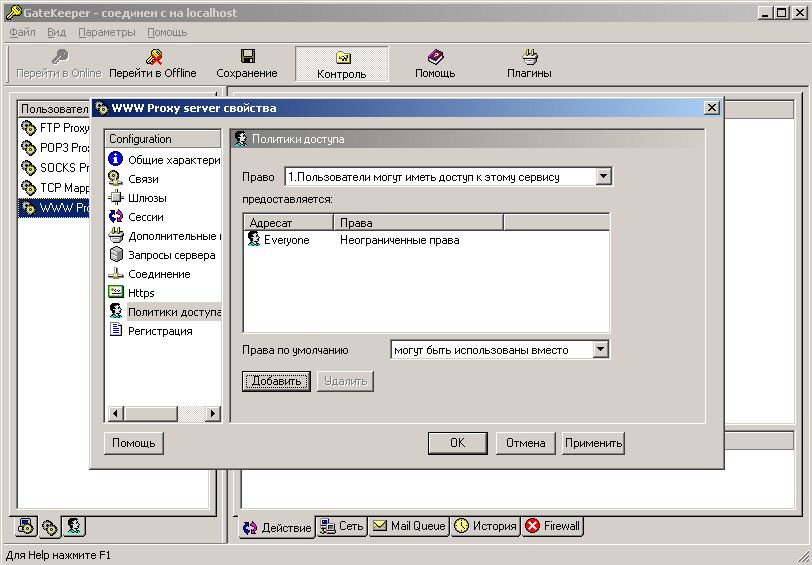
Task: Click the Перейти в Offline toolbar icon
Action: click(x=154, y=56)
